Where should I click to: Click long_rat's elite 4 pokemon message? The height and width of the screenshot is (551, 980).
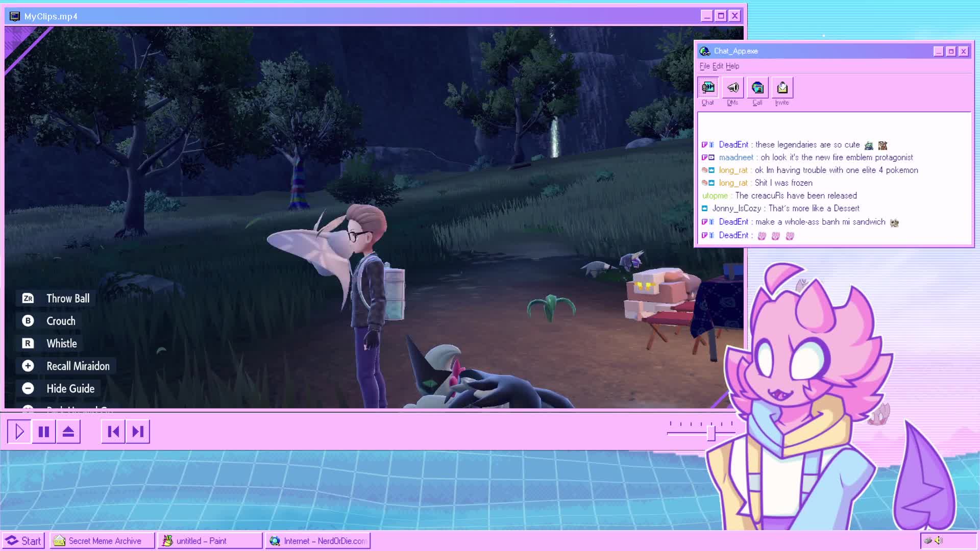810,170
